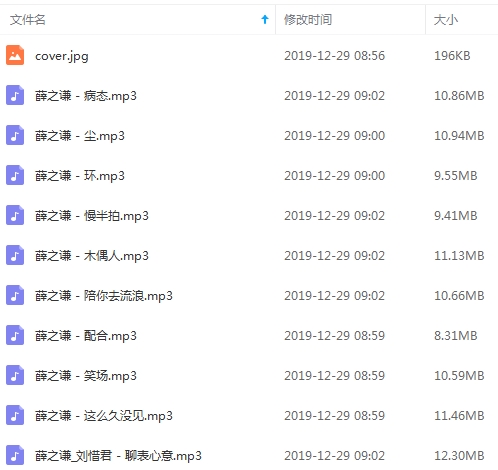Click the music icon for 笑场.mp3
This screenshot has height=470, width=498.
[x=15, y=375]
